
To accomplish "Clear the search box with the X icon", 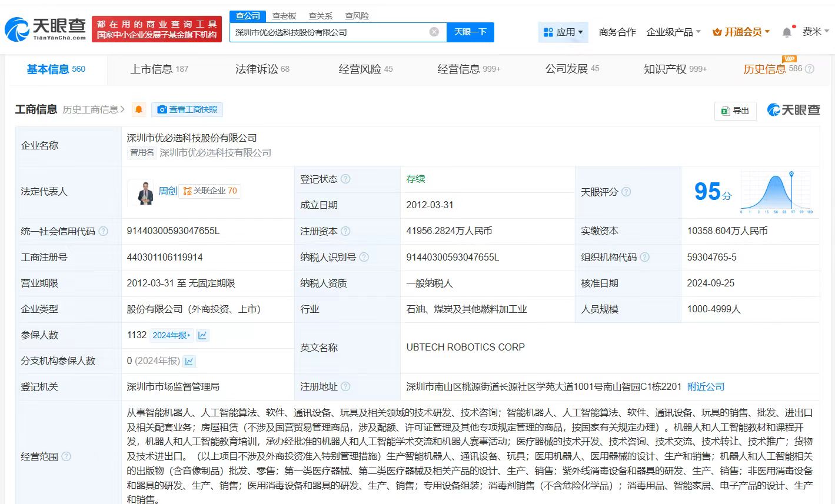I will tap(434, 32).
